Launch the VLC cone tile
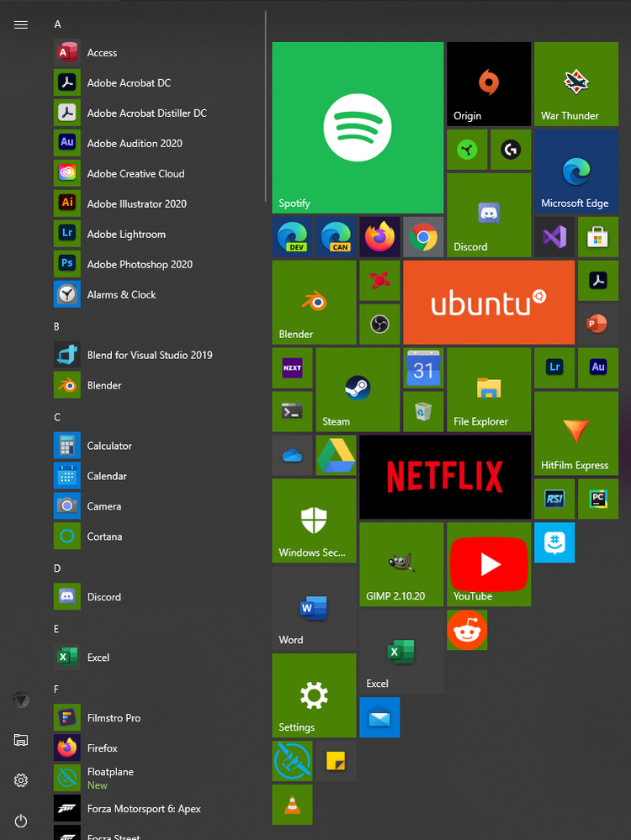 [292, 805]
